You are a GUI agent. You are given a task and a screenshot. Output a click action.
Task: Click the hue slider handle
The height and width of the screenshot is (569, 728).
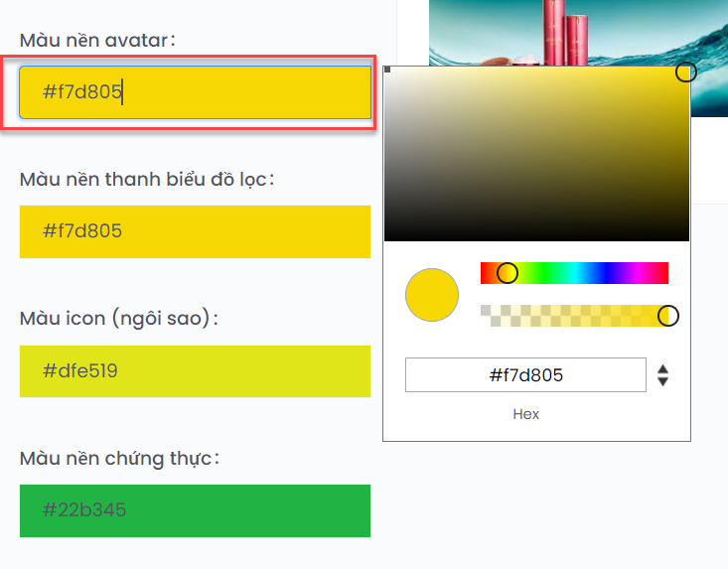click(x=507, y=273)
